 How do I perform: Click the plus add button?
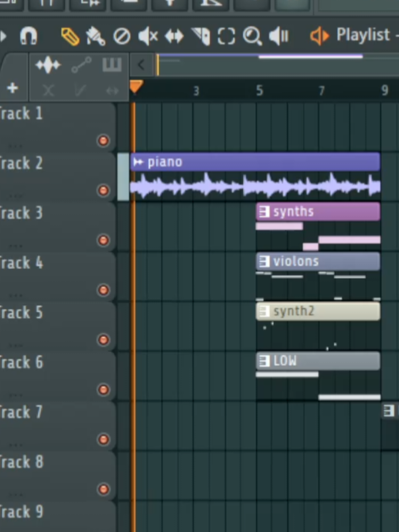(12, 88)
